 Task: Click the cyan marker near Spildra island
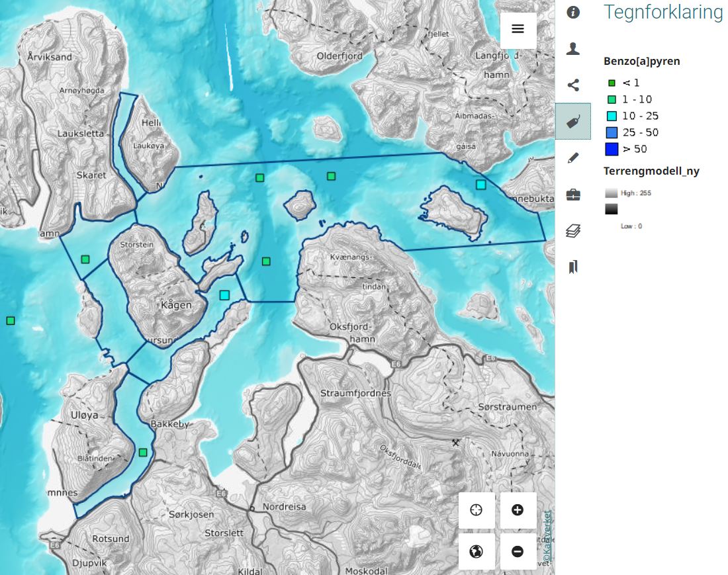point(480,185)
